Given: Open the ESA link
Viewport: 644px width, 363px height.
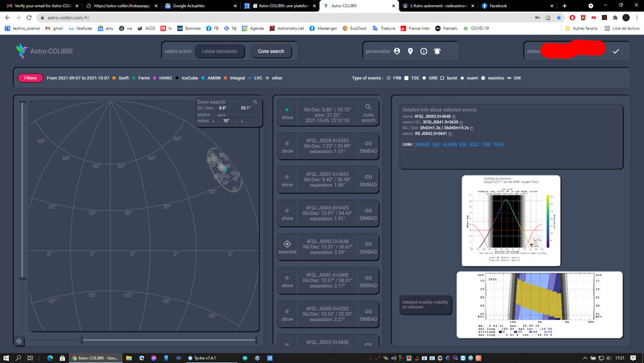Looking at the screenshot, I should [463, 144].
